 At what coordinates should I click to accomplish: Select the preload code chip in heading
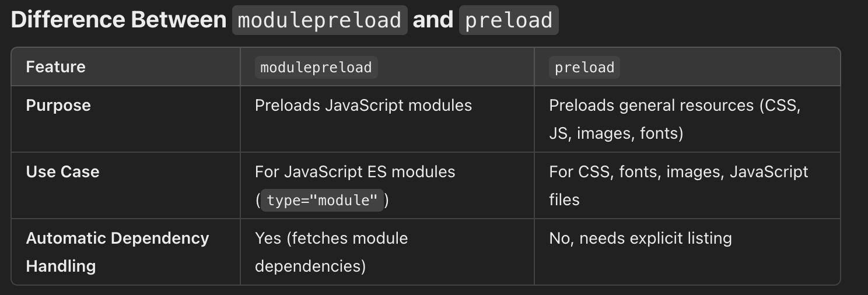(509, 20)
